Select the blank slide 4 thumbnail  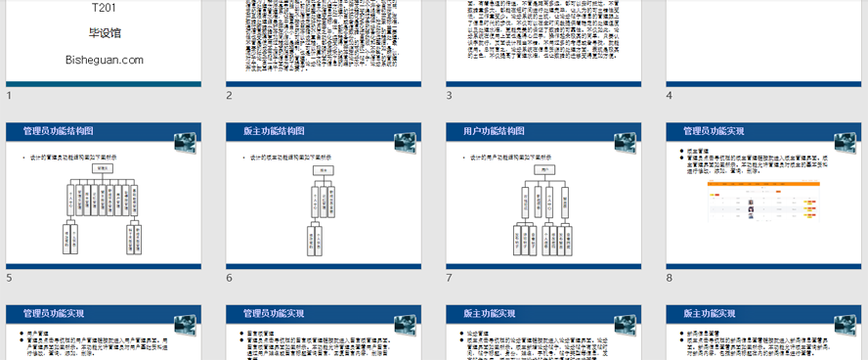tap(764, 43)
